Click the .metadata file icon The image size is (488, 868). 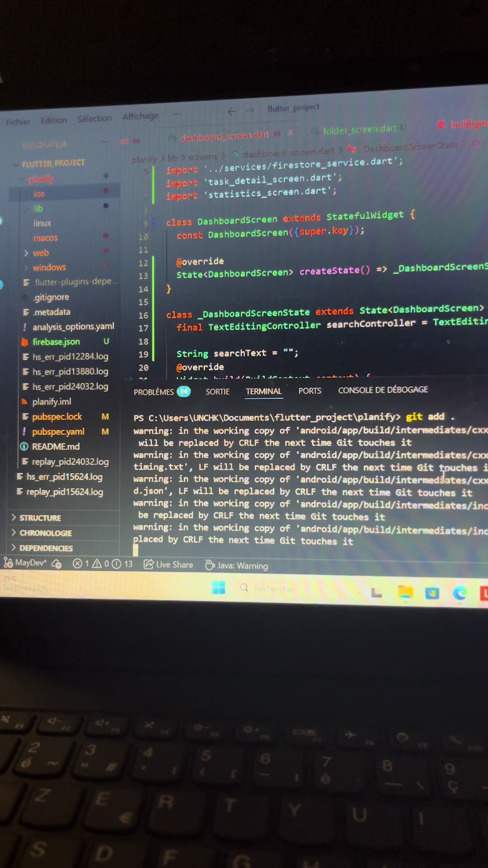pos(26,312)
